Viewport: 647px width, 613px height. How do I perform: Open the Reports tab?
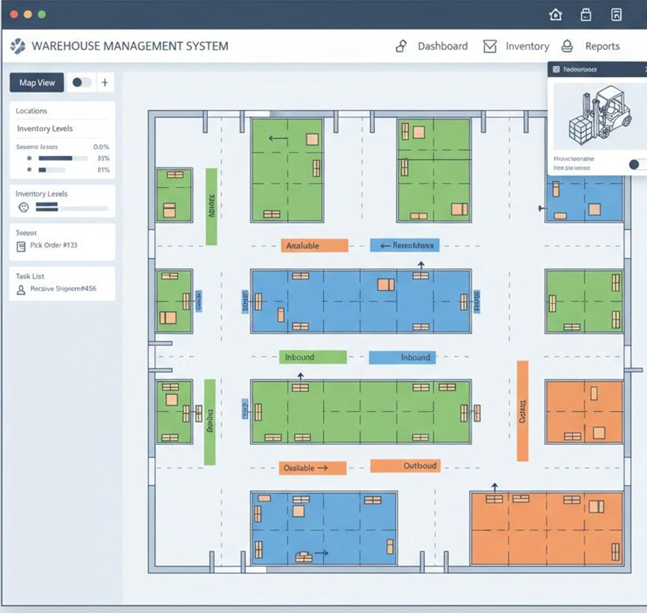tap(602, 46)
